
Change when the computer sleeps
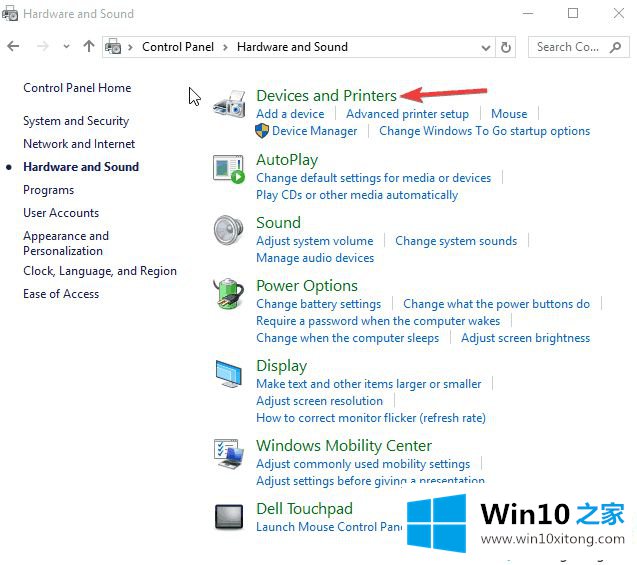(x=347, y=338)
